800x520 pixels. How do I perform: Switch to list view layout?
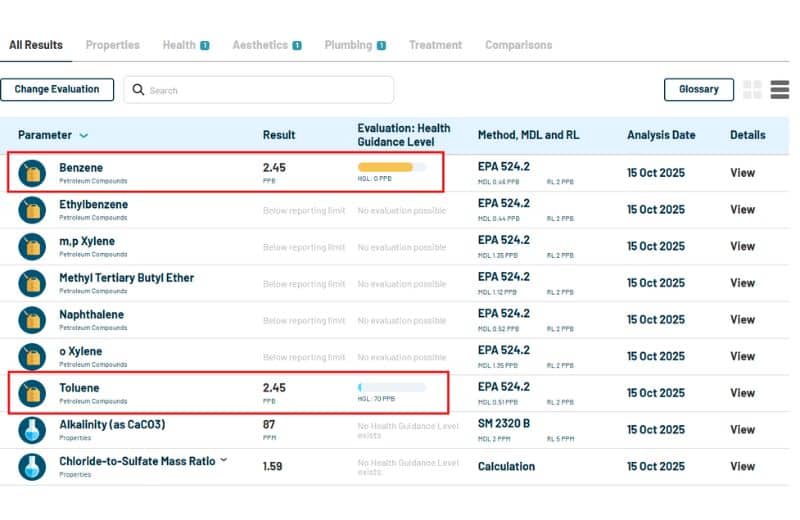[x=779, y=90]
